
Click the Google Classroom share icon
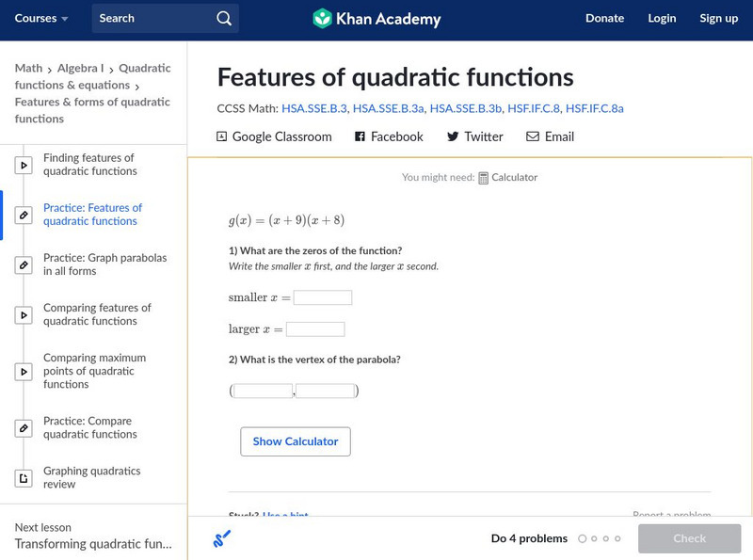pos(222,136)
